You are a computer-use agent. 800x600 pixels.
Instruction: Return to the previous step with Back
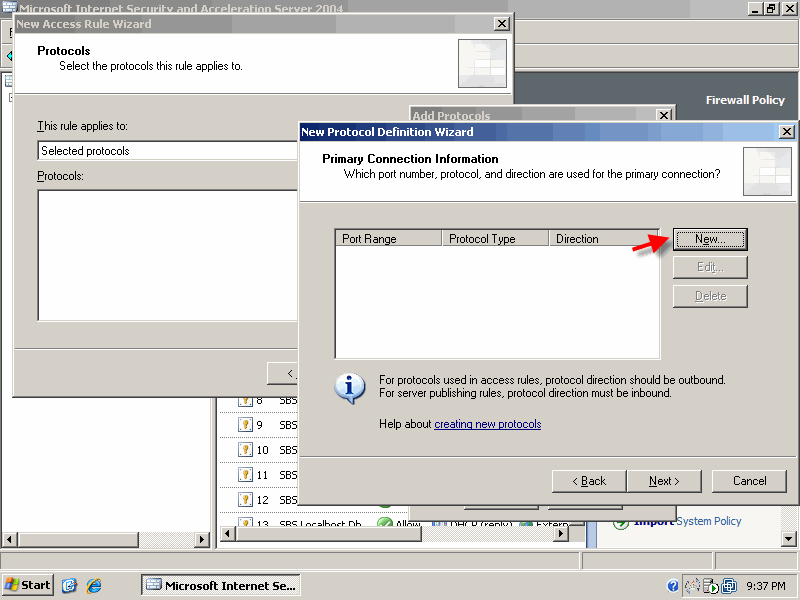(x=589, y=481)
